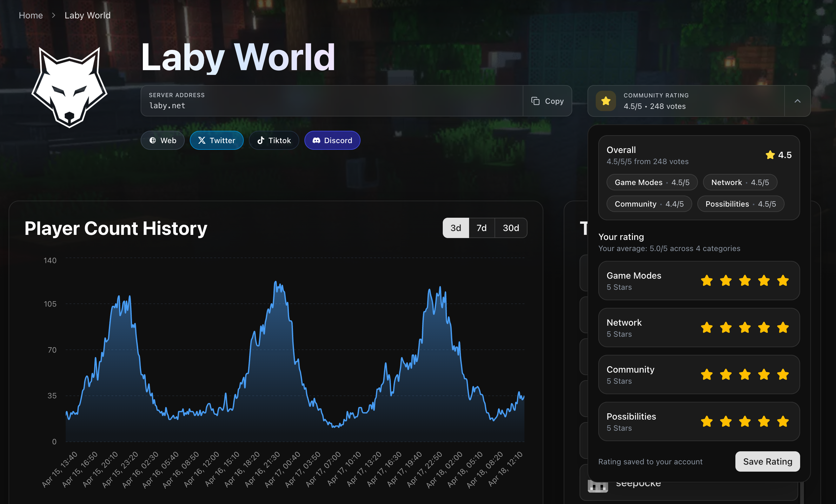Set Possibilities rating to two stars
The height and width of the screenshot is (504, 836).
pyautogui.click(x=726, y=421)
